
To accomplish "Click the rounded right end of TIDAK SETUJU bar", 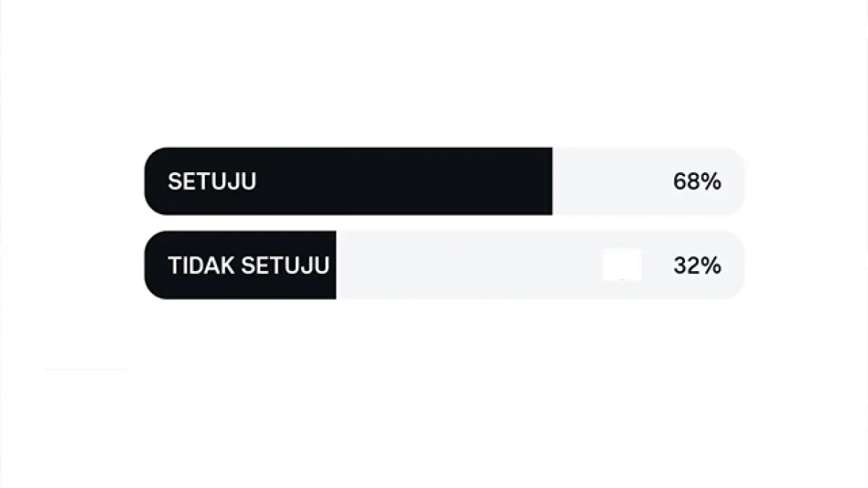I will [737, 265].
